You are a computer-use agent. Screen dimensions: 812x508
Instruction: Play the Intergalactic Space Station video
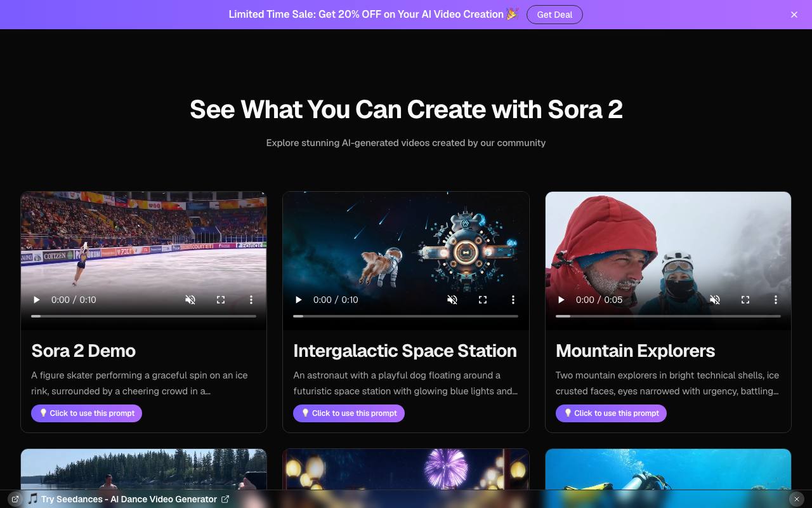(x=298, y=300)
